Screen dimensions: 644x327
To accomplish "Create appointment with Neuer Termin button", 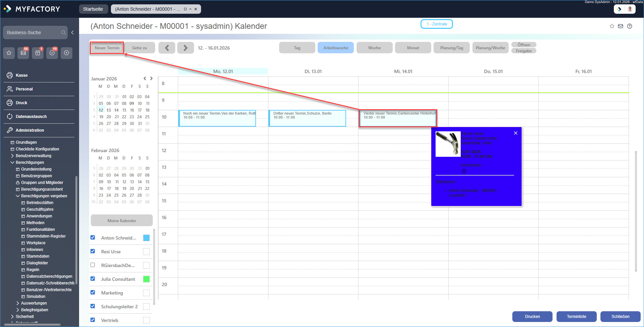I will tap(107, 48).
